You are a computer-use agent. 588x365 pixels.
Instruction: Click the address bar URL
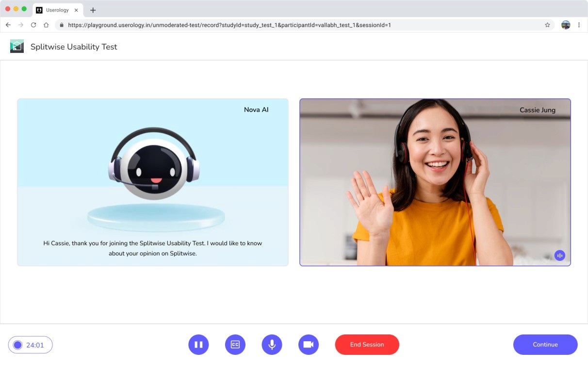click(229, 25)
